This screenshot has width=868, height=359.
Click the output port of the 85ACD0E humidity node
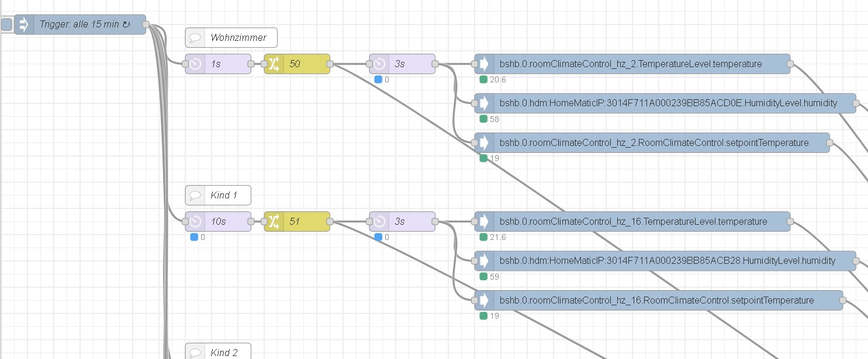tap(856, 103)
